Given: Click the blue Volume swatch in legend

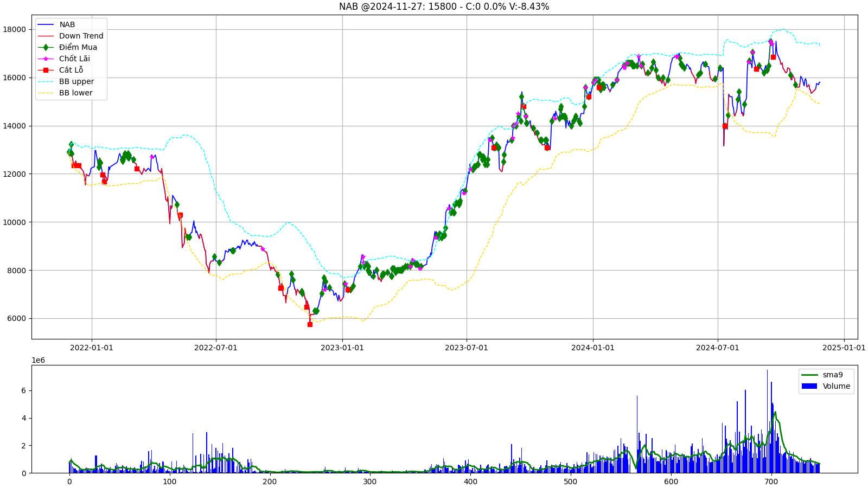Looking at the screenshot, I should [809, 386].
